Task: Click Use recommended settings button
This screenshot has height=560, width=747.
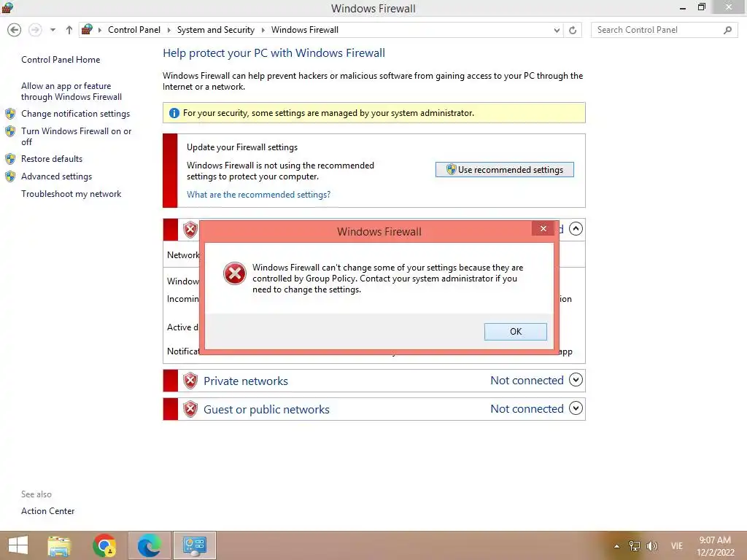Action: coord(505,169)
